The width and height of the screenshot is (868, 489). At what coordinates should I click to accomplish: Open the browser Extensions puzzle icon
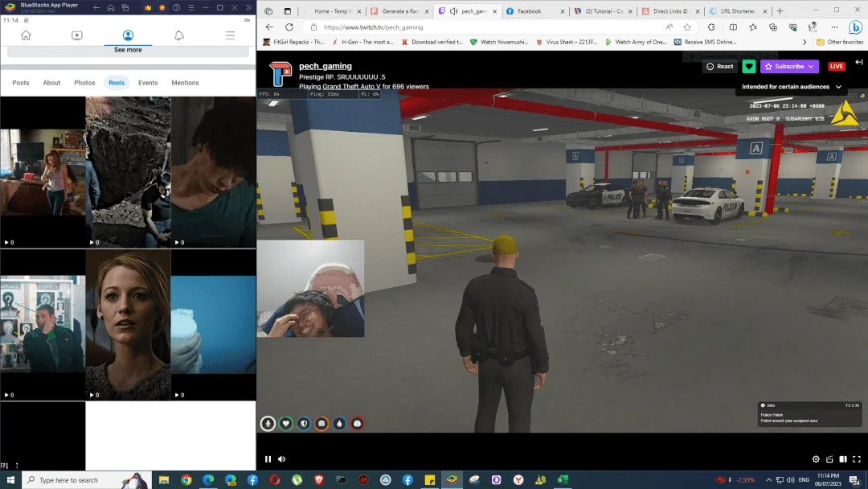(711, 27)
